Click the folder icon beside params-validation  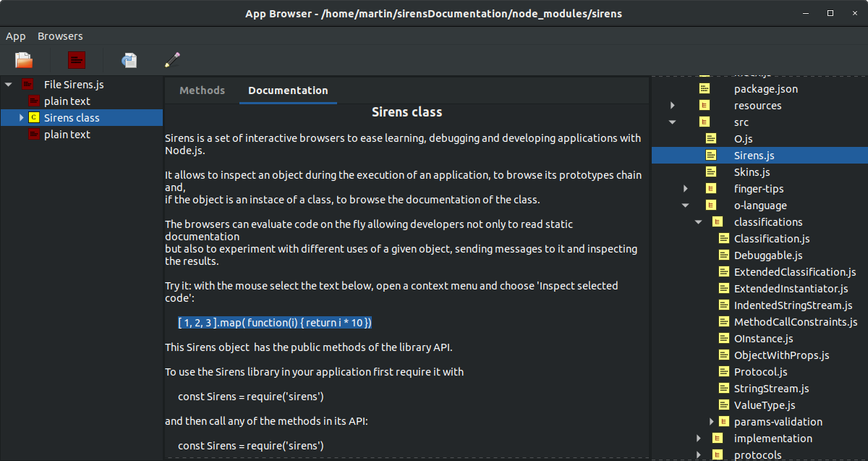(724, 422)
